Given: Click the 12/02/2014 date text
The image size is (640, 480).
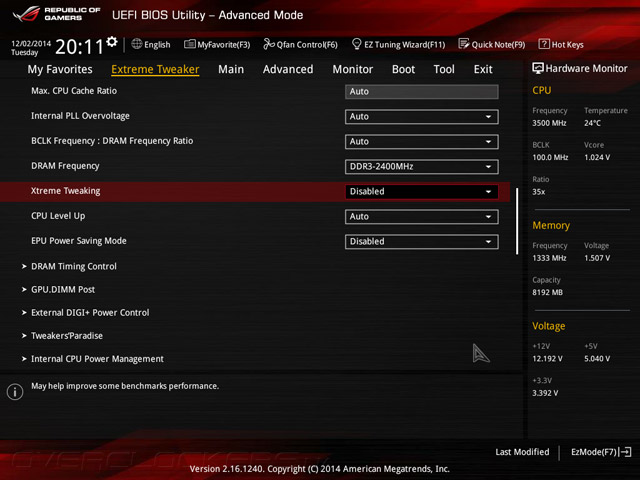Looking at the screenshot, I should (x=31, y=44).
